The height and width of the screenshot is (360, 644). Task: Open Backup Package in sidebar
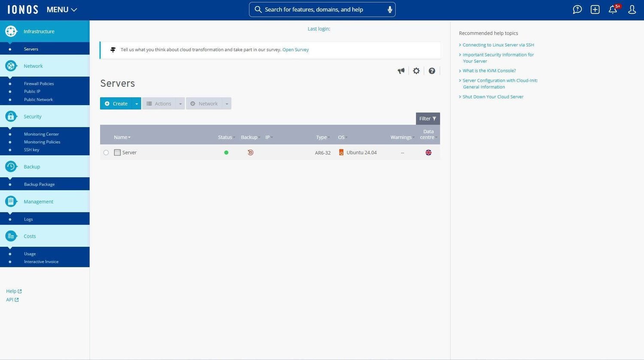point(39,185)
